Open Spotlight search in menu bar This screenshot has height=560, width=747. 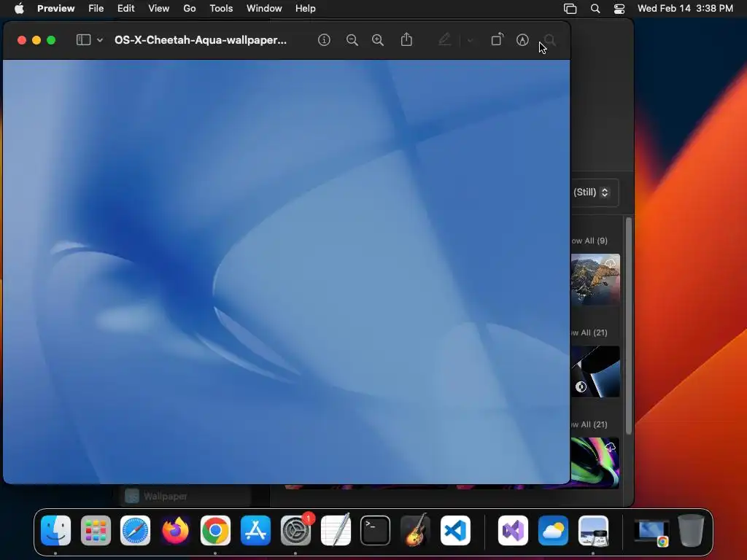pos(595,9)
